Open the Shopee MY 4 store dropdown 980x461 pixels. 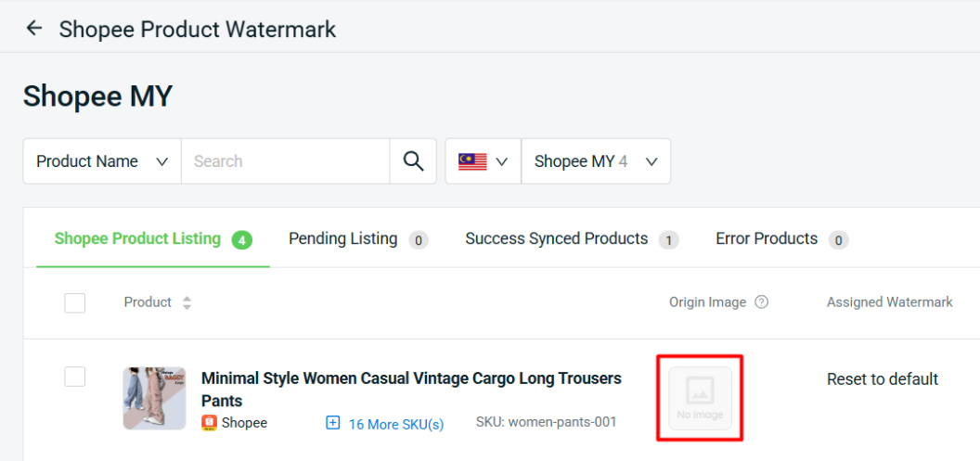596,161
